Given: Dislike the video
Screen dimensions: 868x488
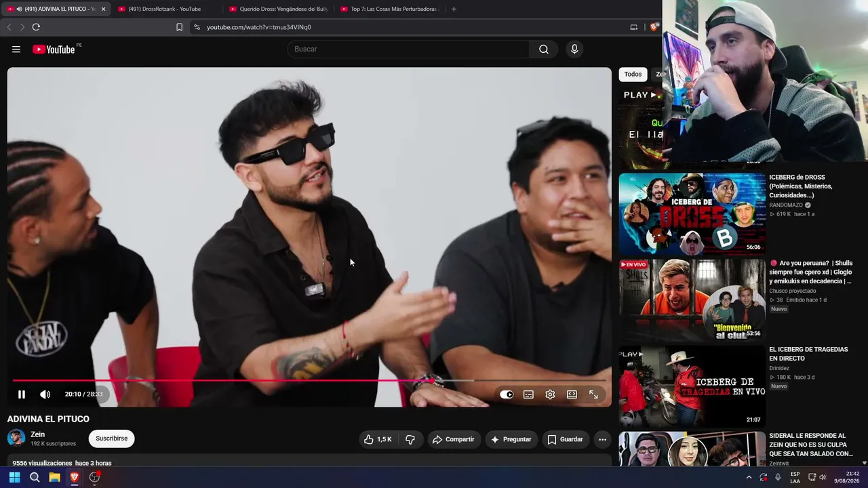Looking at the screenshot, I should click(410, 439).
